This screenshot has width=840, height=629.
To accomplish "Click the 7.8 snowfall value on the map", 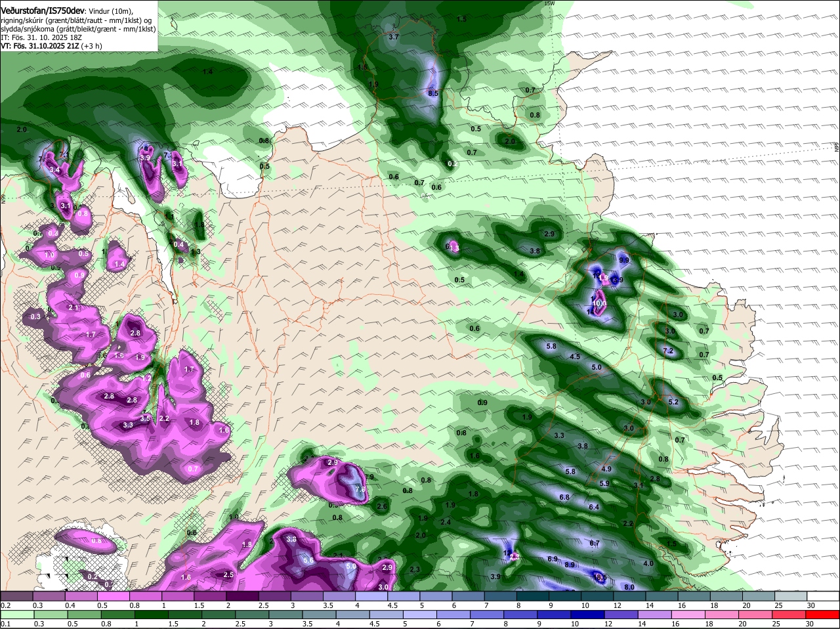I will (x=360, y=489).
